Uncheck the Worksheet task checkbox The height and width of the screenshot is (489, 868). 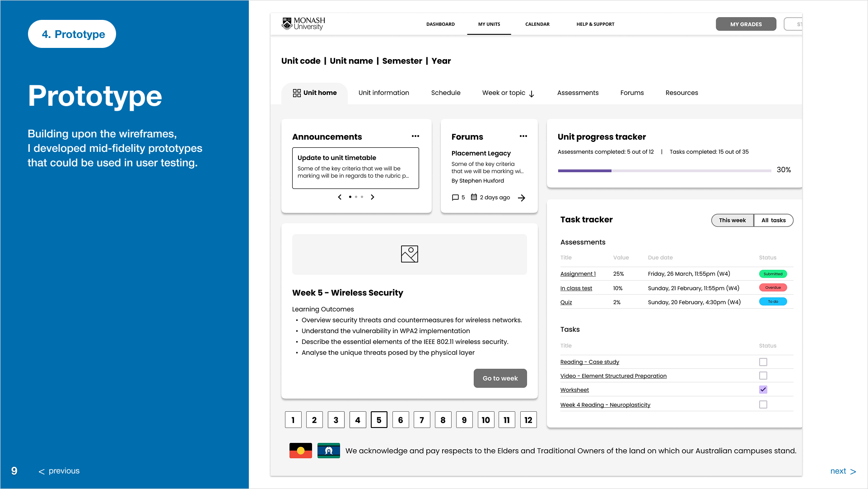(763, 390)
